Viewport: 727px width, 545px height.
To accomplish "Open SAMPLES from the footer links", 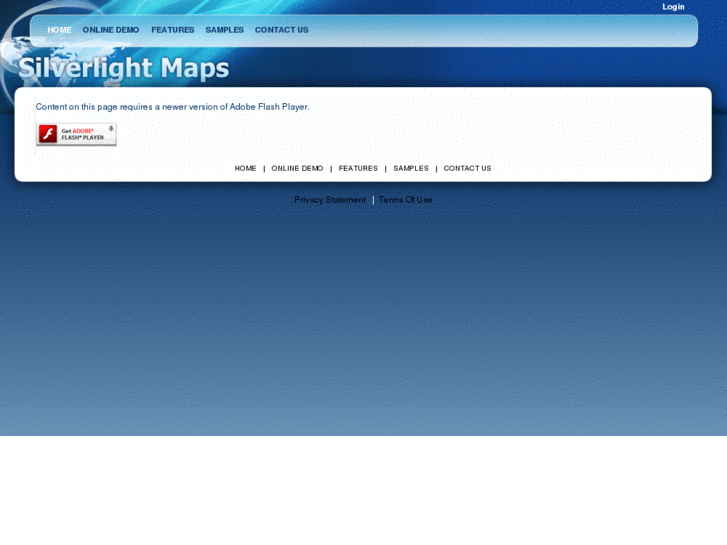I will point(411,168).
